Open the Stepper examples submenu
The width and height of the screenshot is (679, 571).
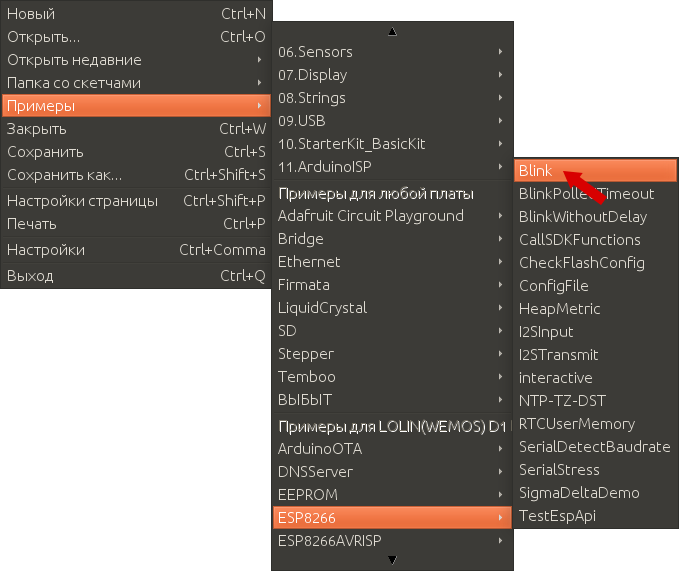click(392, 353)
